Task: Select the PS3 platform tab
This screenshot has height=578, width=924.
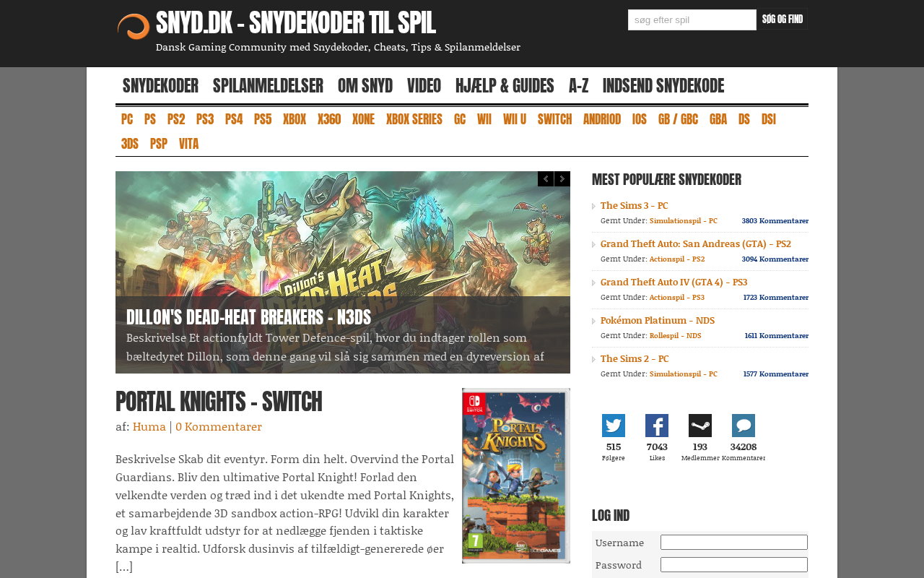Action: pos(205,119)
